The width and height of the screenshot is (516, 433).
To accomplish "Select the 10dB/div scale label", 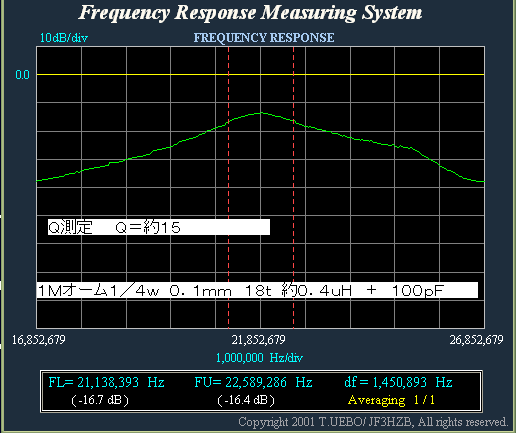I will [64, 38].
